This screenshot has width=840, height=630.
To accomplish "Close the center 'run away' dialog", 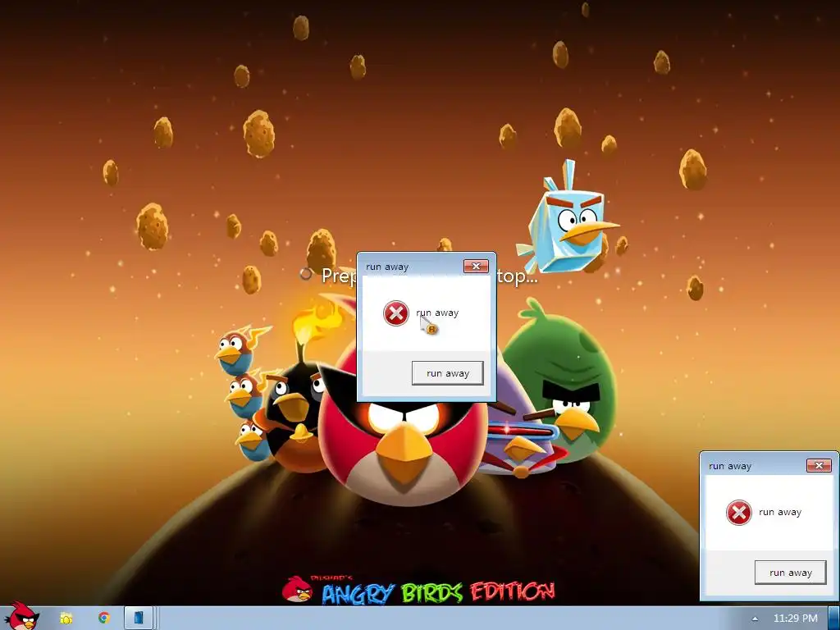I will coord(476,267).
